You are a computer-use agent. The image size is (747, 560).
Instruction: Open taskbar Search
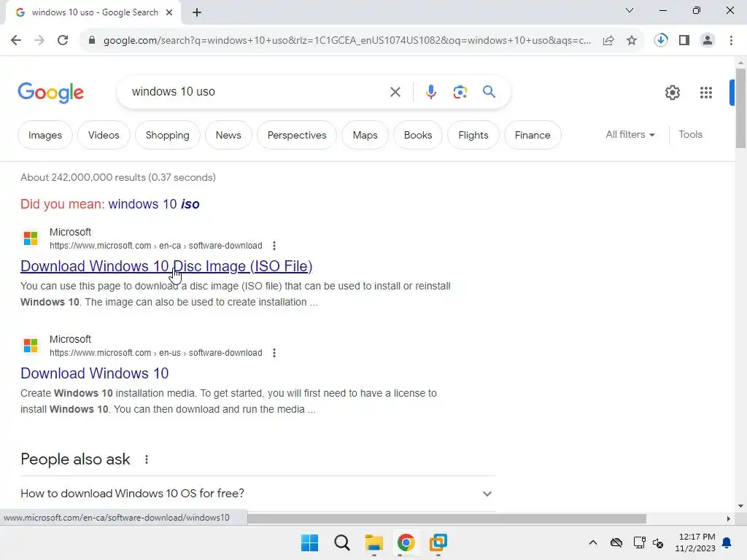click(342, 542)
